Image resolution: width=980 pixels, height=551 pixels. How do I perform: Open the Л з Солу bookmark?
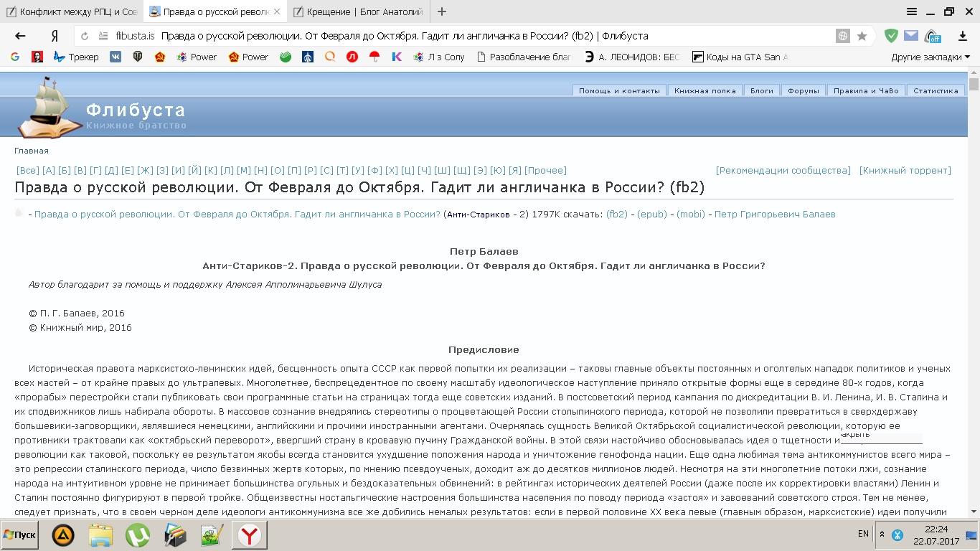(439, 57)
